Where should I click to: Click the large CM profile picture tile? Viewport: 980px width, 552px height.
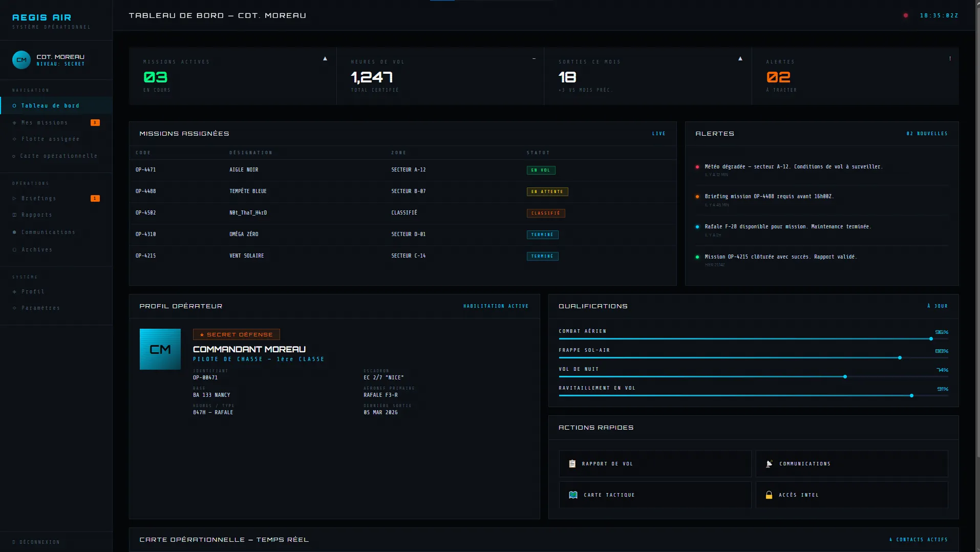[x=160, y=349]
